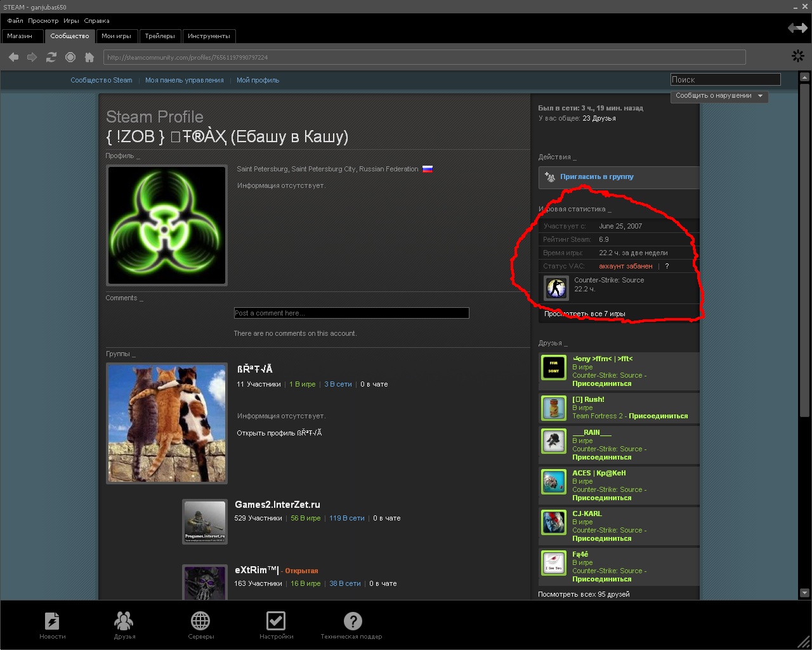The width and height of the screenshot is (812, 650).
Task: Click 38 В сети for eXtRim group
Action: (344, 583)
